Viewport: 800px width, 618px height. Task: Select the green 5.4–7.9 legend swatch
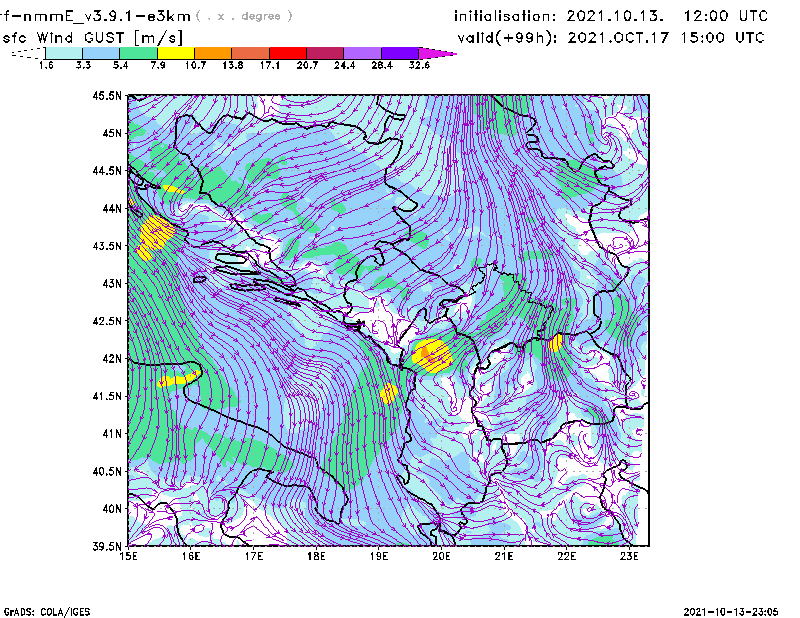(138, 53)
